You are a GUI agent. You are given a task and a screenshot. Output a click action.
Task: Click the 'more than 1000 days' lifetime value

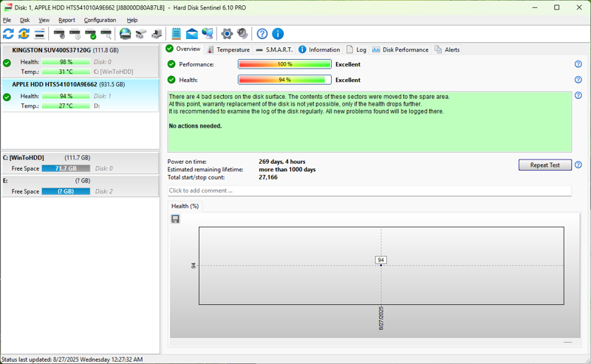click(x=287, y=170)
